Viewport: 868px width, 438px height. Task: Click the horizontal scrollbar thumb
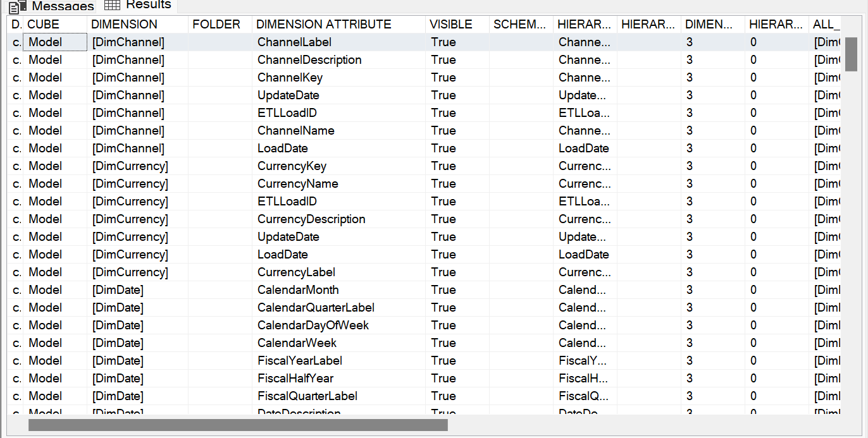(x=238, y=425)
